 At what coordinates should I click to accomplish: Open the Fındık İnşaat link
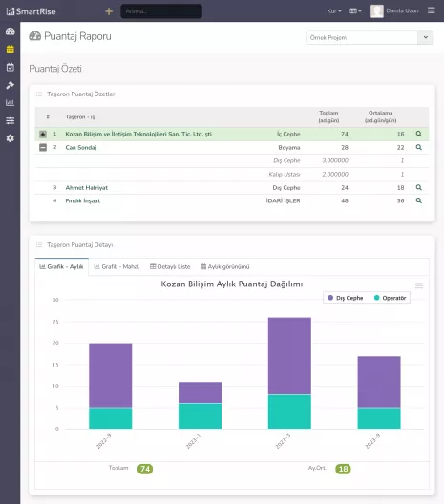coord(83,200)
